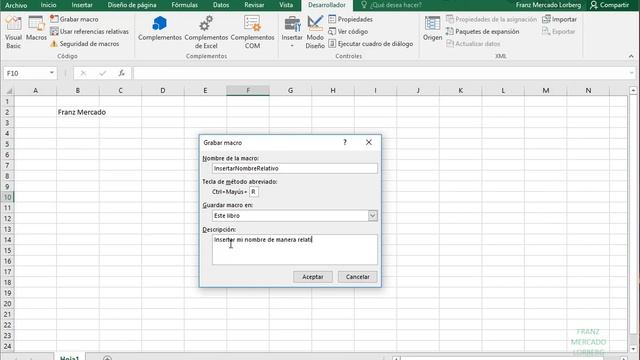Click the formula bar cancel X icon
The image size is (640, 360).
(83, 73)
